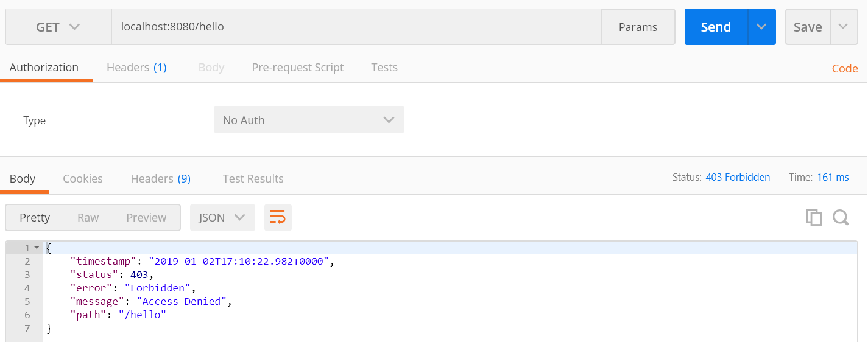View response Headers (9) tab
This screenshot has height=342, width=868.
(161, 179)
